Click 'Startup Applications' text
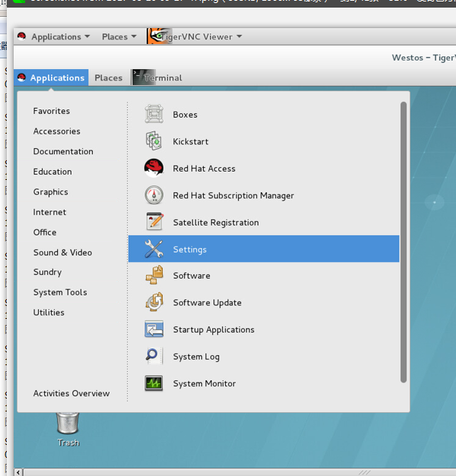 [214, 329]
